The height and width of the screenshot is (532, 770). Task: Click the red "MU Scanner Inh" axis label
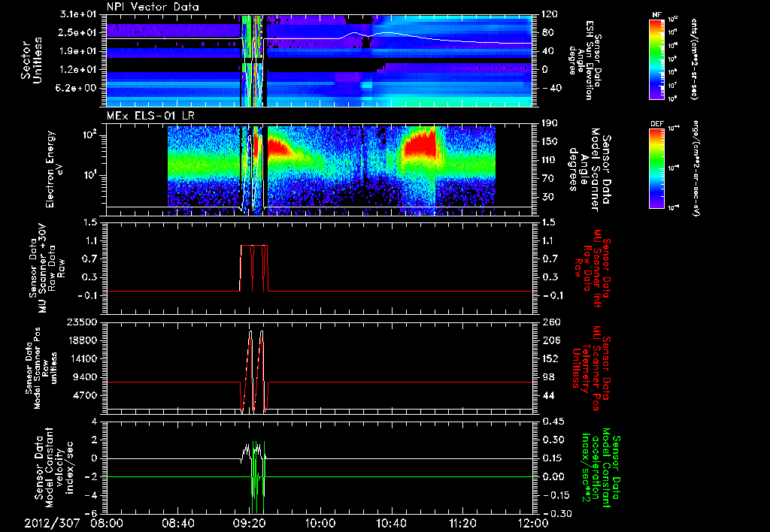coord(593,268)
